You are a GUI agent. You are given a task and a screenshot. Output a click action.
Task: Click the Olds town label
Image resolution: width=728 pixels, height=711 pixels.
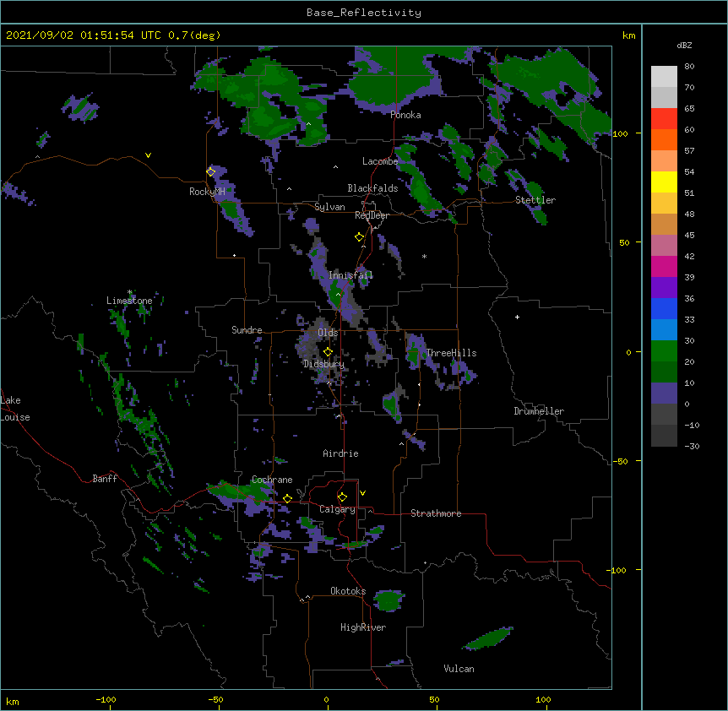[328, 333]
